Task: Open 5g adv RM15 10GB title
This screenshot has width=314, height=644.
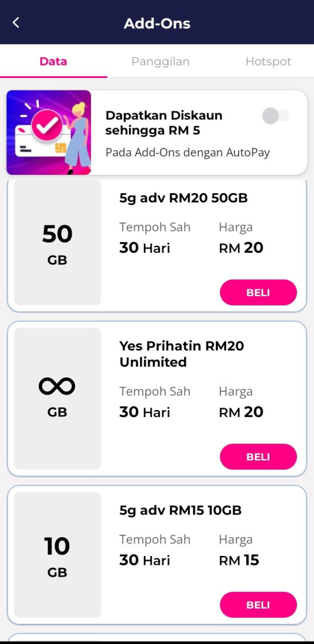Action: point(180,511)
